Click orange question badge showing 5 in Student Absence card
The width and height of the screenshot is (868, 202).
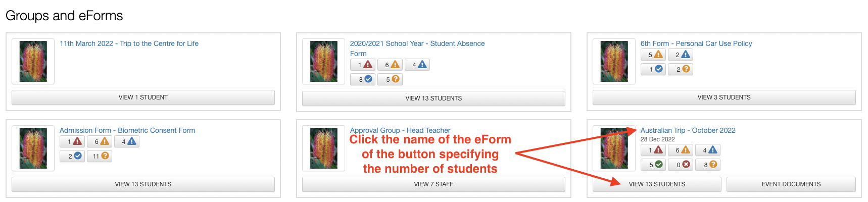click(x=390, y=79)
